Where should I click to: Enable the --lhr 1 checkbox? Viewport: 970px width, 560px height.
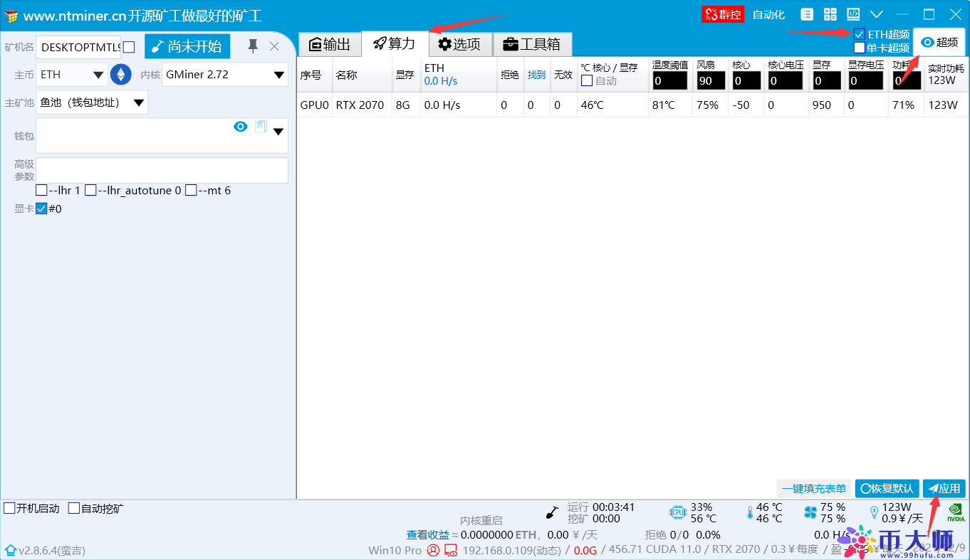click(41, 191)
